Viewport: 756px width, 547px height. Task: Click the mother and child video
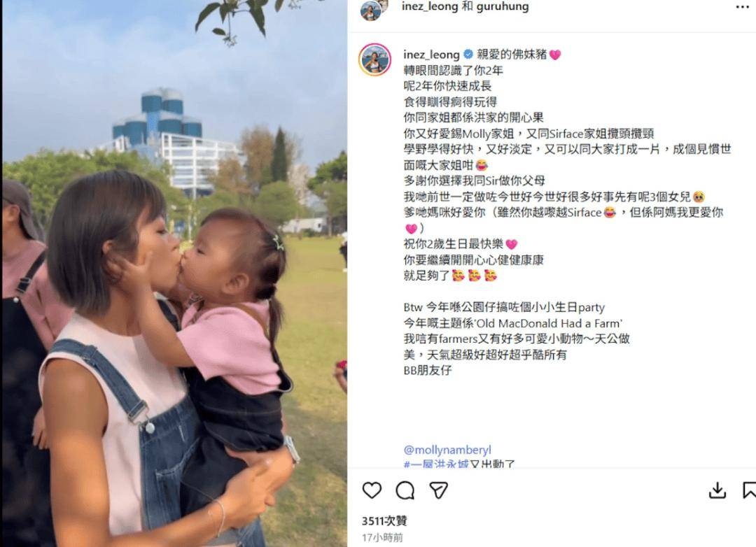point(174,273)
